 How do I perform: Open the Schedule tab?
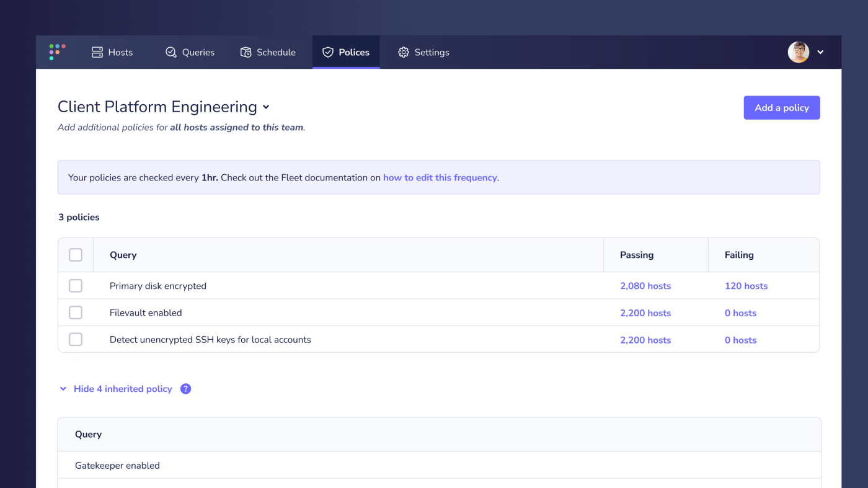point(268,52)
